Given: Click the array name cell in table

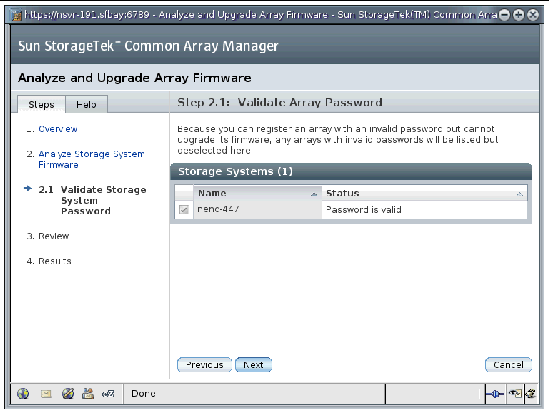Looking at the screenshot, I should [257, 209].
